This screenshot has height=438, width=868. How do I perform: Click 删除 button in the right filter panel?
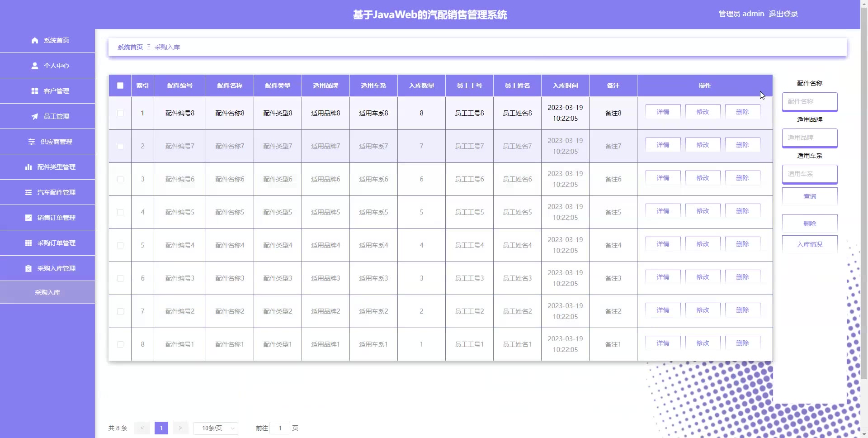click(x=810, y=224)
